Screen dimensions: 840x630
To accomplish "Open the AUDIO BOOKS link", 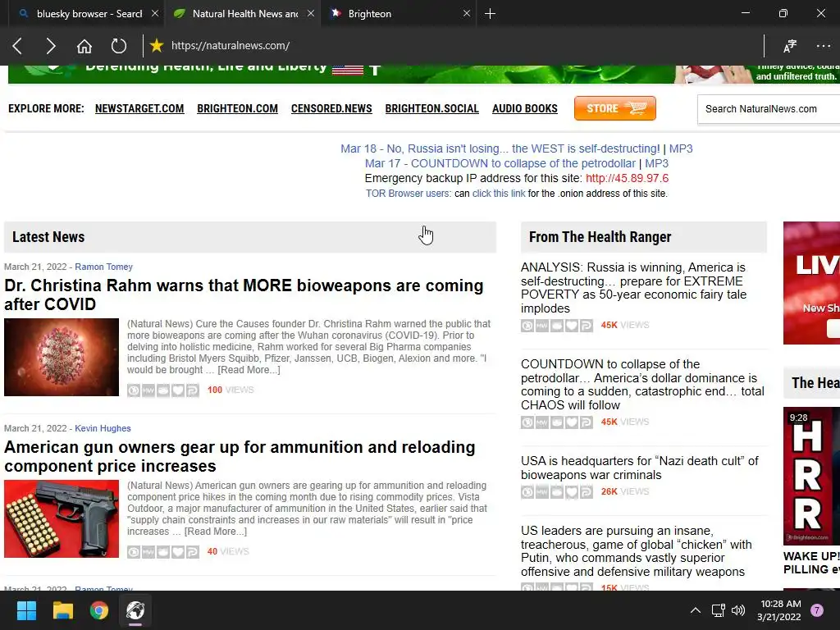I will pyautogui.click(x=524, y=109).
